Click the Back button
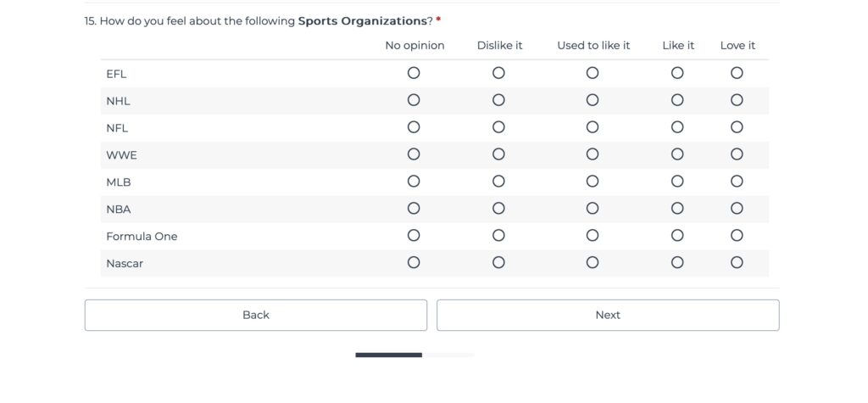Screen dimensions: 868x403 click(255, 315)
